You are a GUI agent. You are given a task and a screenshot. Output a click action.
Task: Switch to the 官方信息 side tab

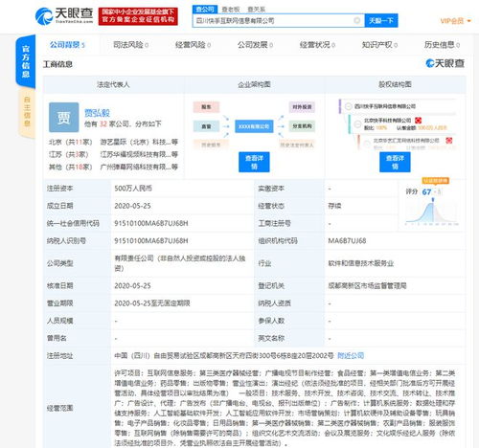(26, 61)
